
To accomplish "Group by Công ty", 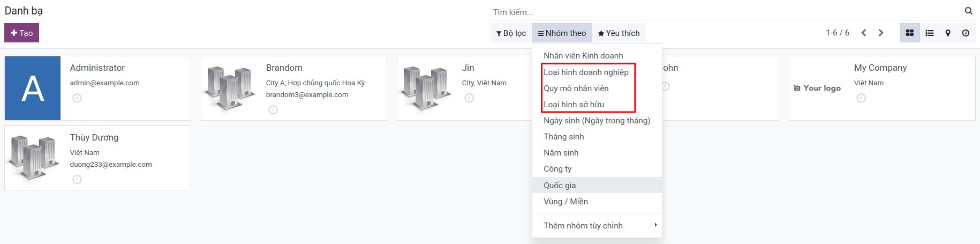I will (x=597, y=169).
